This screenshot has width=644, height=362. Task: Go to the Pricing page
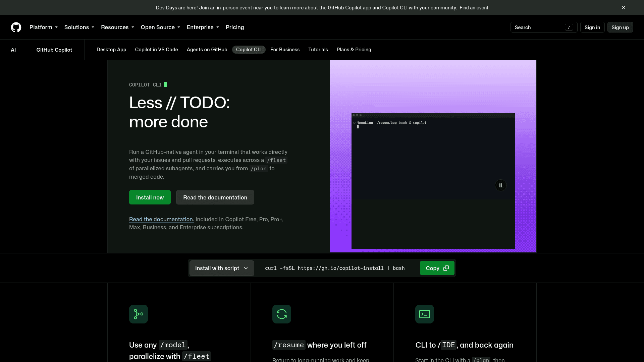pos(235,27)
